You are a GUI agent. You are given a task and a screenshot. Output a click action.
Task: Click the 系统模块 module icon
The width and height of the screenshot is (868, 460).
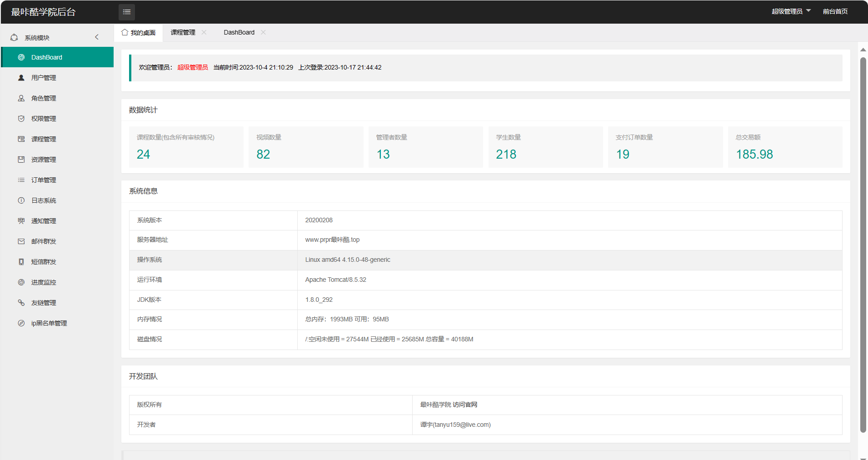[x=14, y=37]
